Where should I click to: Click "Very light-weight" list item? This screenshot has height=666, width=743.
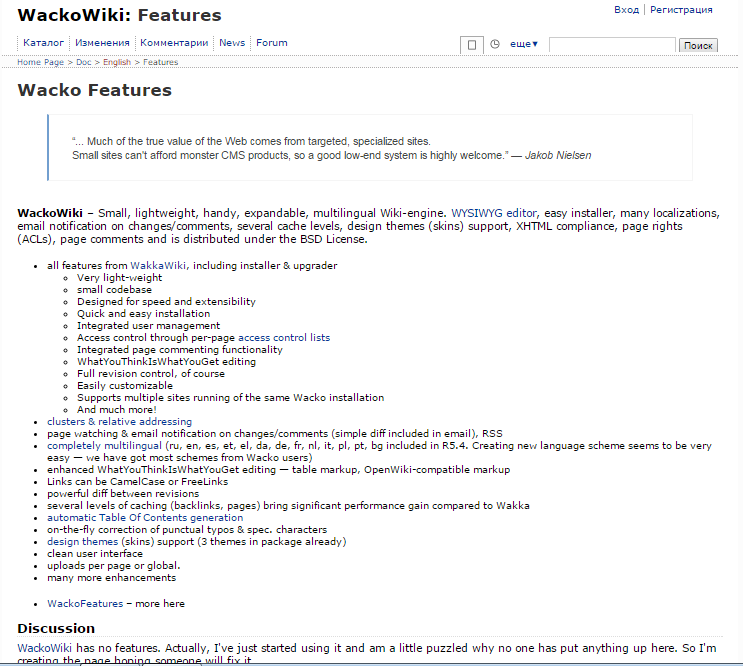pyautogui.click(x=119, y=278)
